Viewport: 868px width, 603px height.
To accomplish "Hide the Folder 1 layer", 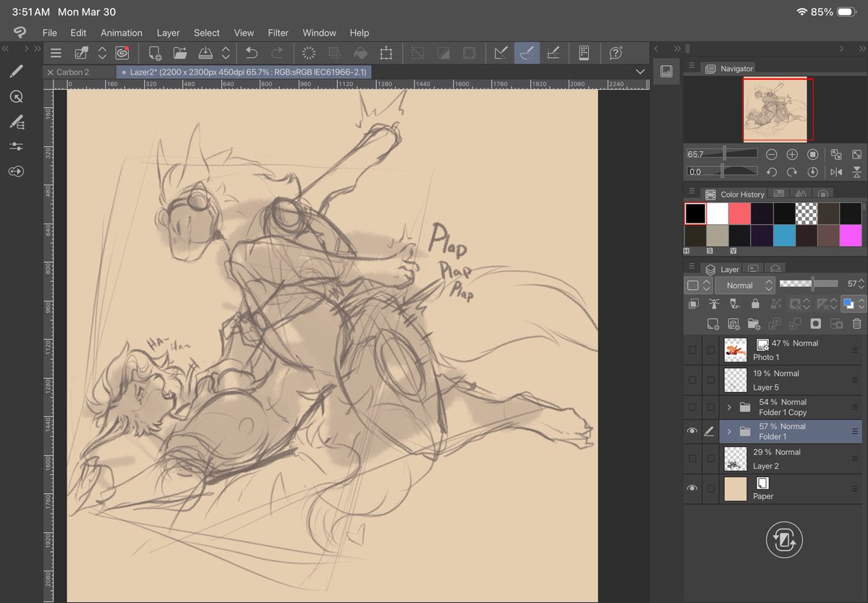I will point(692,432).
